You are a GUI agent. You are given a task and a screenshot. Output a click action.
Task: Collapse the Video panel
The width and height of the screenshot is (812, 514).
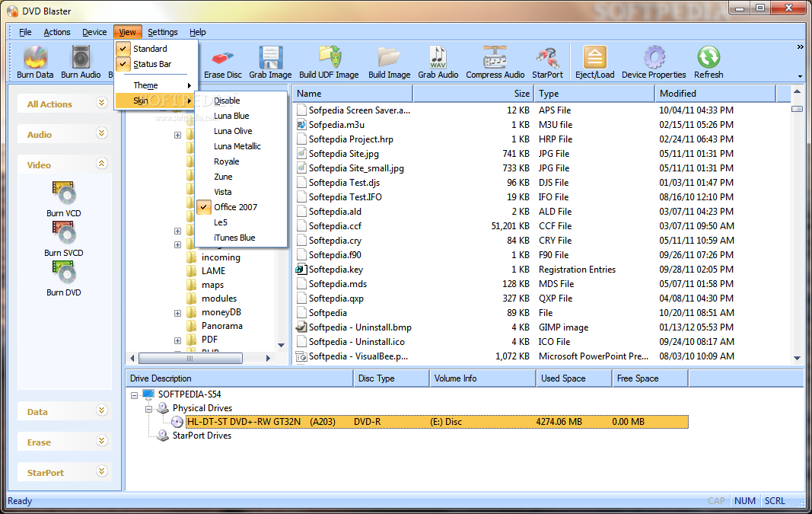point(101,164)
